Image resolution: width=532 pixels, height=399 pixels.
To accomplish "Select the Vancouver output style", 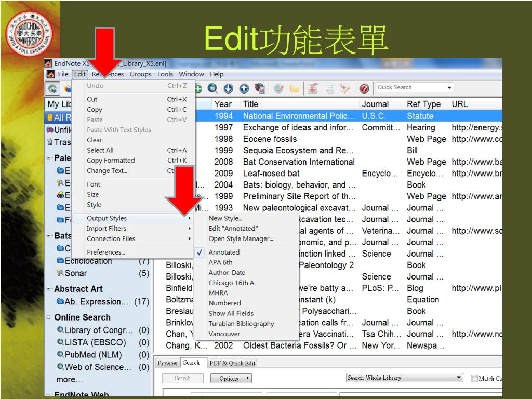I will [x=224, y=334].
